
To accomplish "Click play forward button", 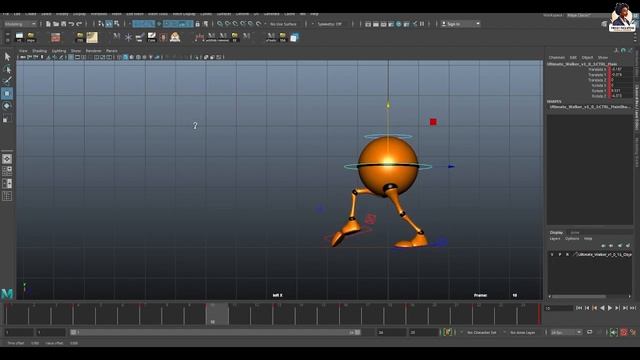I will (610, 308).
